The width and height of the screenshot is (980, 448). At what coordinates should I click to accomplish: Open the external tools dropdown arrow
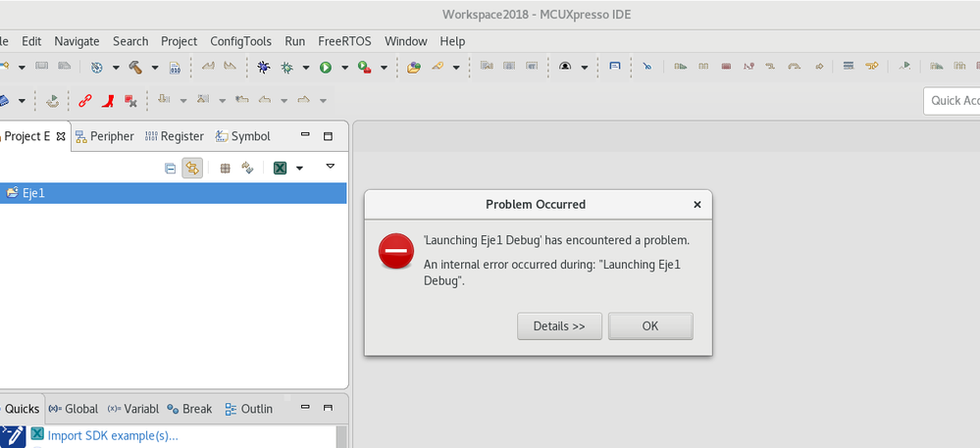coord(384,68)
